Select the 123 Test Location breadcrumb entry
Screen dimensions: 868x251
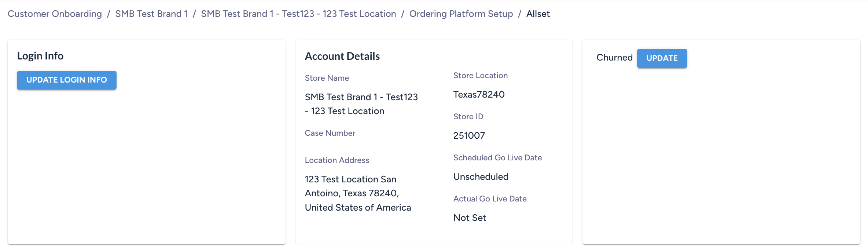pyautogui.click(x=298, y=14)
